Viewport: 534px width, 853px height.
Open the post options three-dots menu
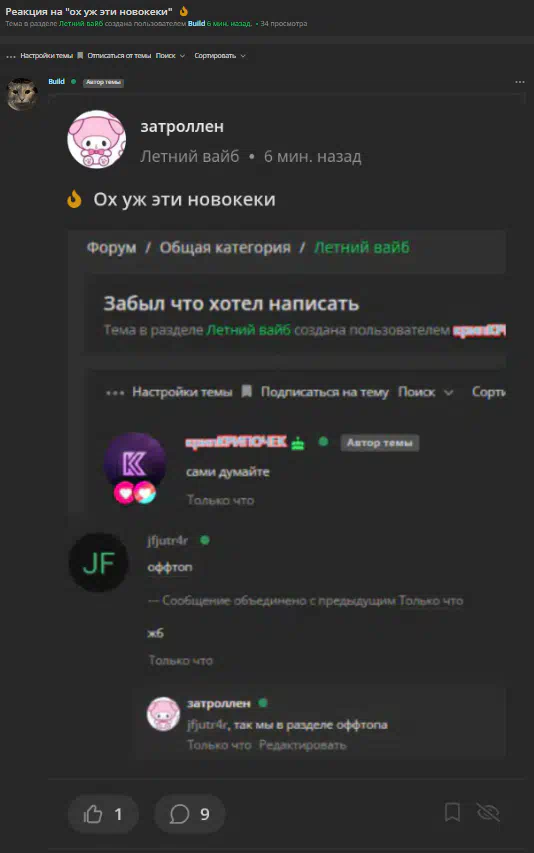pyautogui.click(x=520, y=82)
